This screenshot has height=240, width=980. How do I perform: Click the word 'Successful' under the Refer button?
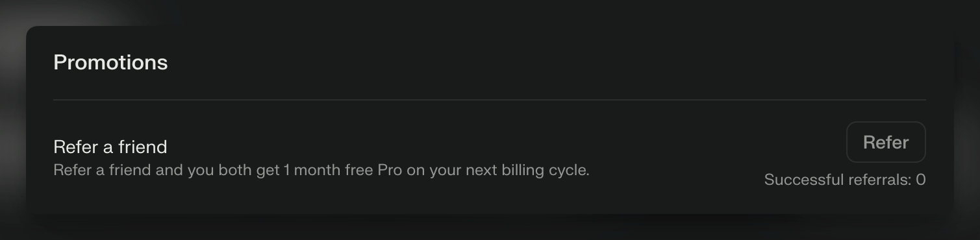795,180
